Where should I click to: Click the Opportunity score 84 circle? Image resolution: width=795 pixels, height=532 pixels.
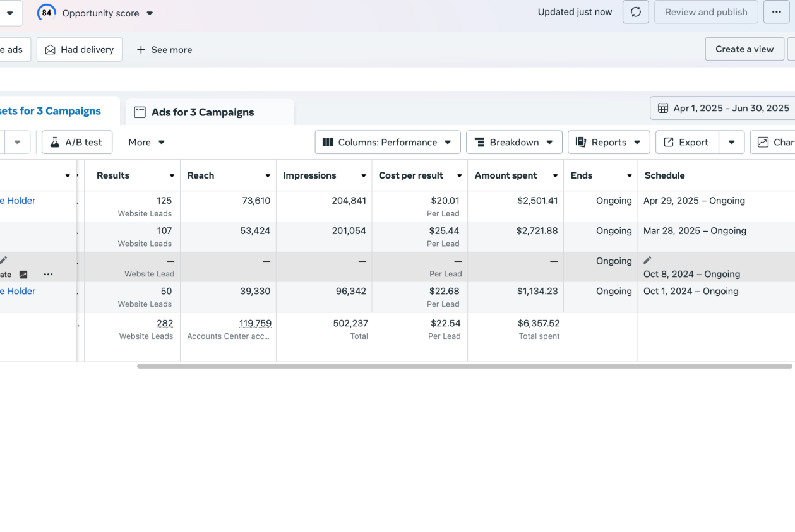click(x=47, y=13)
